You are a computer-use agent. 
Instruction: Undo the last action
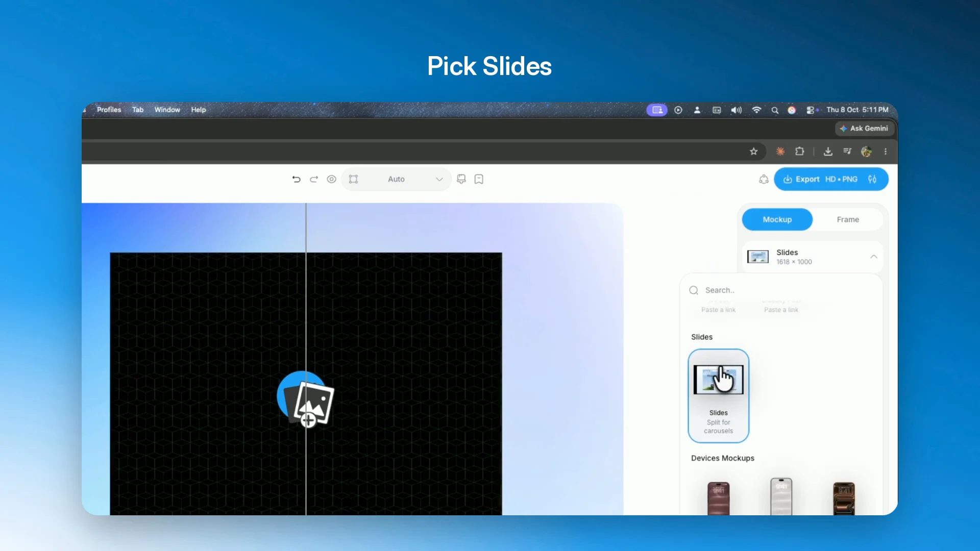pos(296,179)
